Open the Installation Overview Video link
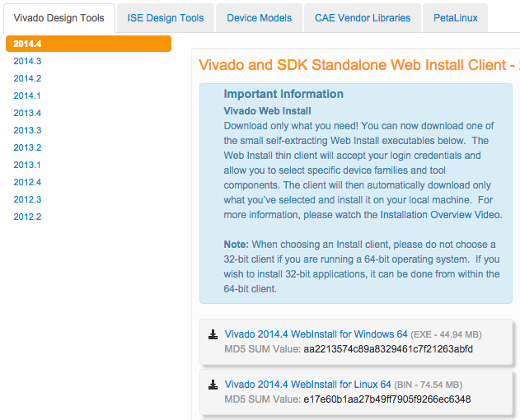This screenshot has height=420, width=520. pyautogui.click(x=440, y=215)
